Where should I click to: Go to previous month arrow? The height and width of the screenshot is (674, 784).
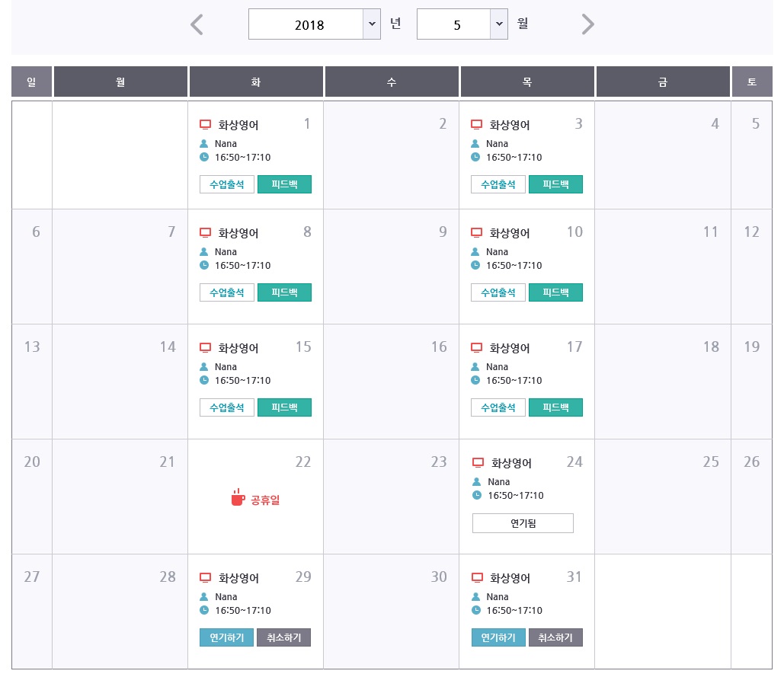pyautogui.click(x=197, y=24)
